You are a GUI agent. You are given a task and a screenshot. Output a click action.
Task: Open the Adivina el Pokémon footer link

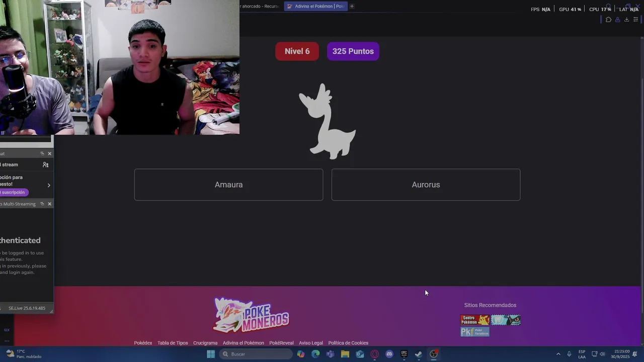(x=244, y=343)
